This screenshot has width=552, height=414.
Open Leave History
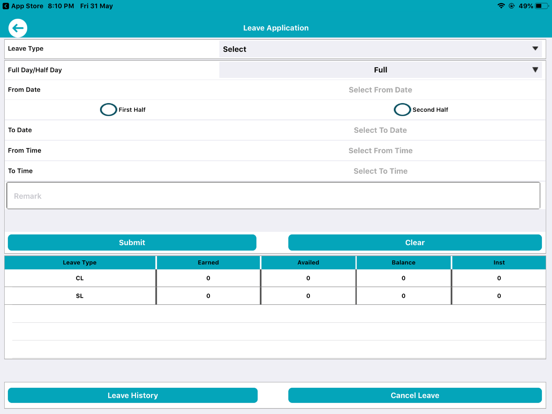point(133,395)
